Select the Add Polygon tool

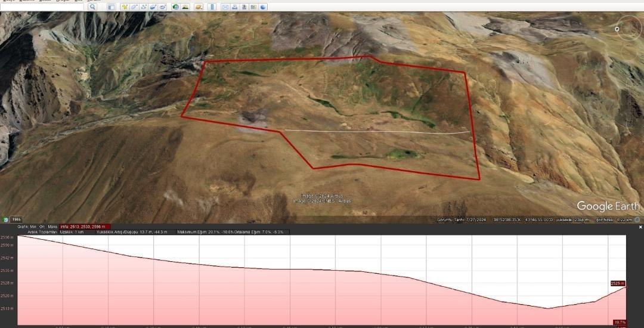coord(134,7)
